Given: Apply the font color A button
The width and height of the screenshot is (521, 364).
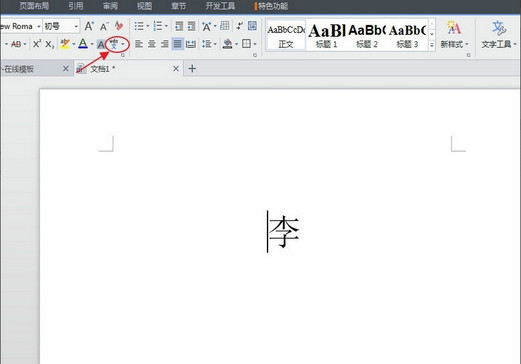Looking at the screenshot, I should click(x=83, y=44).
